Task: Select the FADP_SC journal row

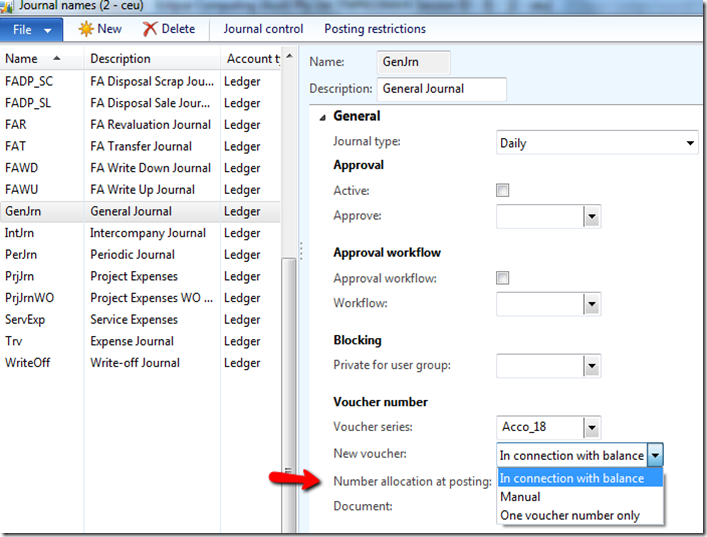Action: tap(140, 82)
